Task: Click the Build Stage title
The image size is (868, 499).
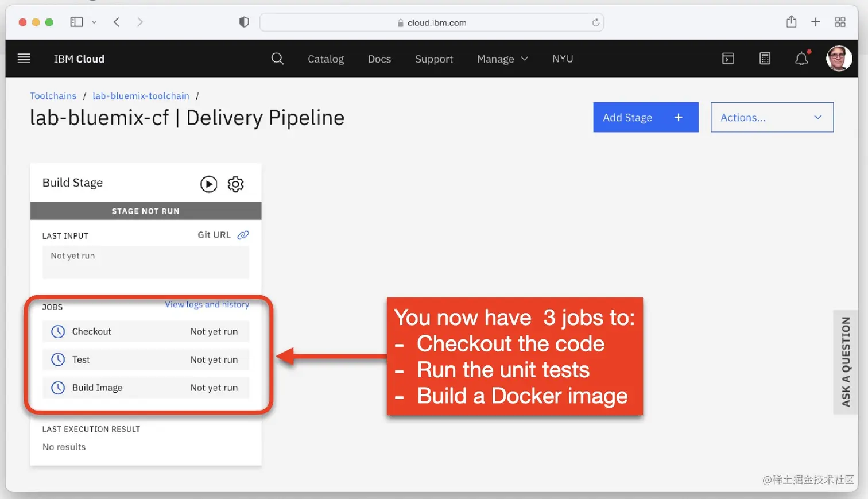Action: [73, 183]
